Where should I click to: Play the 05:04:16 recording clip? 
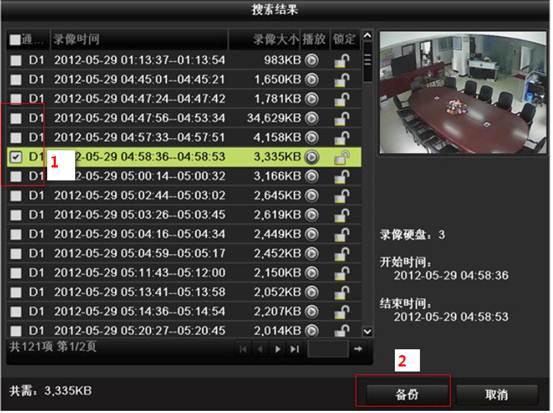(313, 235)
